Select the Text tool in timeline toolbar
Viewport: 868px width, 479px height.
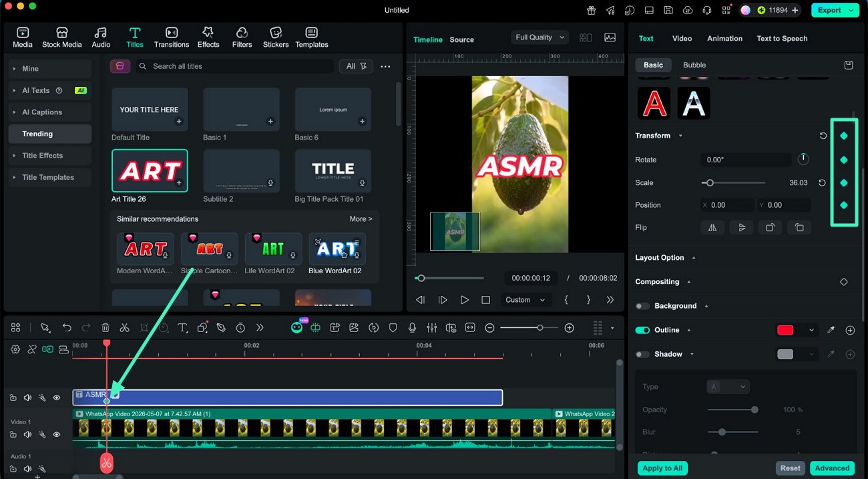point(182,327)
